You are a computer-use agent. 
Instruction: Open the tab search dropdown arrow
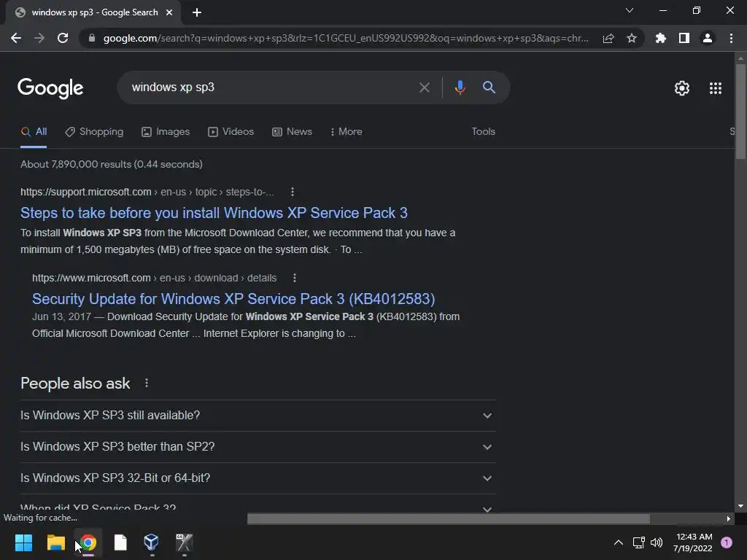tap(630, 10)
